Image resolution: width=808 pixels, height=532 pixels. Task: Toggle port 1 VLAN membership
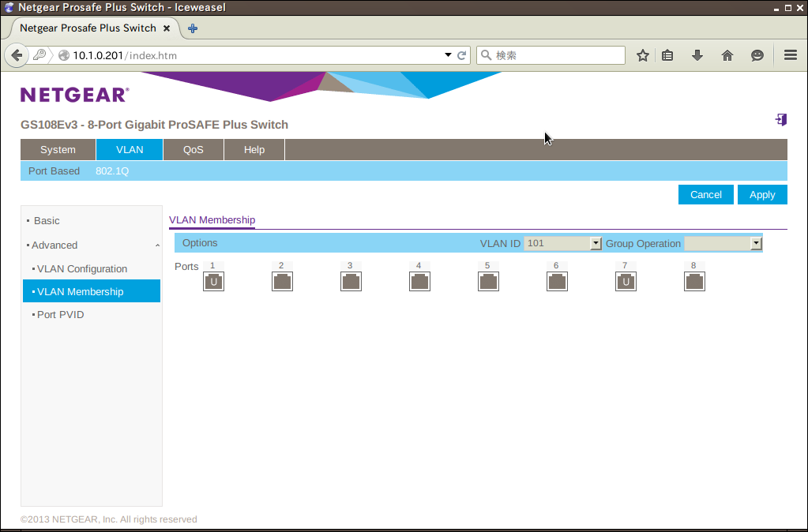click(x=213, y=282)
